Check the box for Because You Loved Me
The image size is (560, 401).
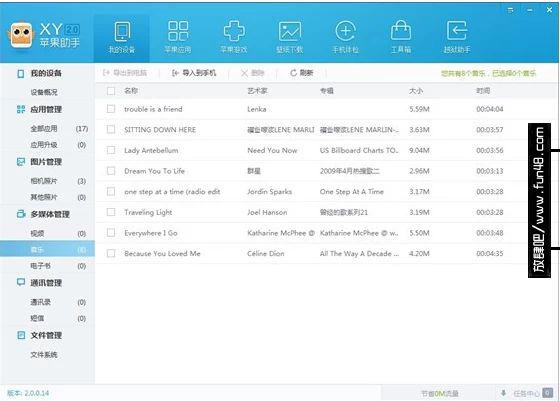pos(111,253)
